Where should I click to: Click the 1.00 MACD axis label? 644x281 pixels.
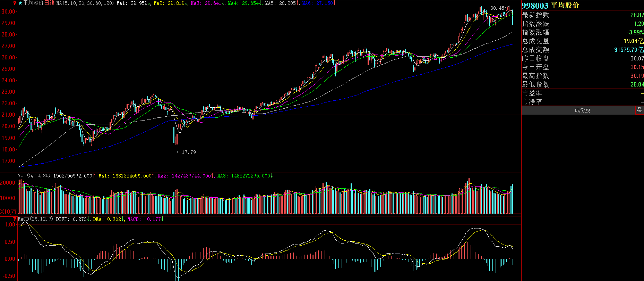(x=10, y=224)
